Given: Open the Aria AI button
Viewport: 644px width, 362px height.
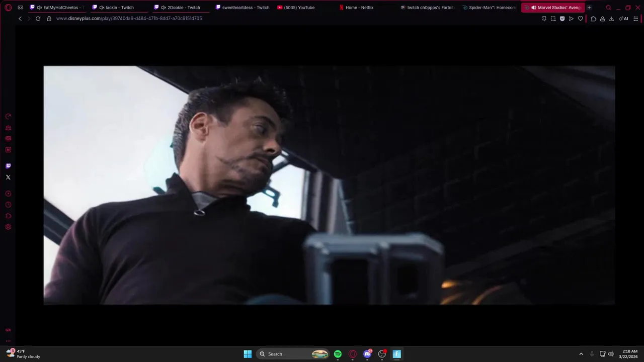Looking at the screenshot, I should 624,19.
